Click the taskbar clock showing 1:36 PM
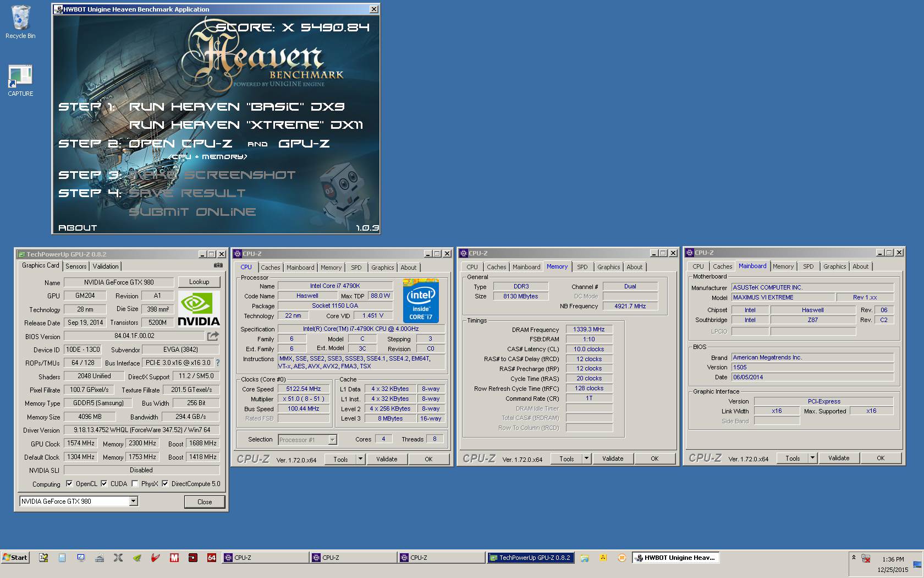 (x=893, y=559)
